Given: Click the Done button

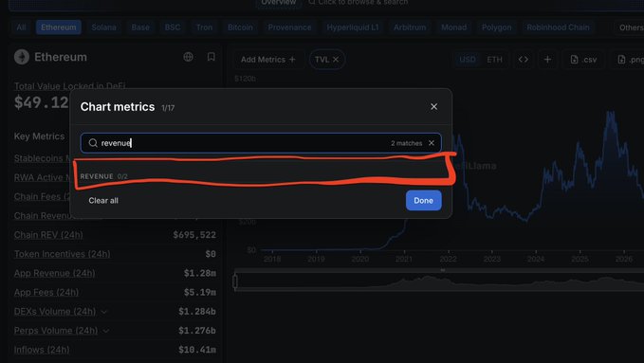Looking at the screenshot, I should point(423,200).
